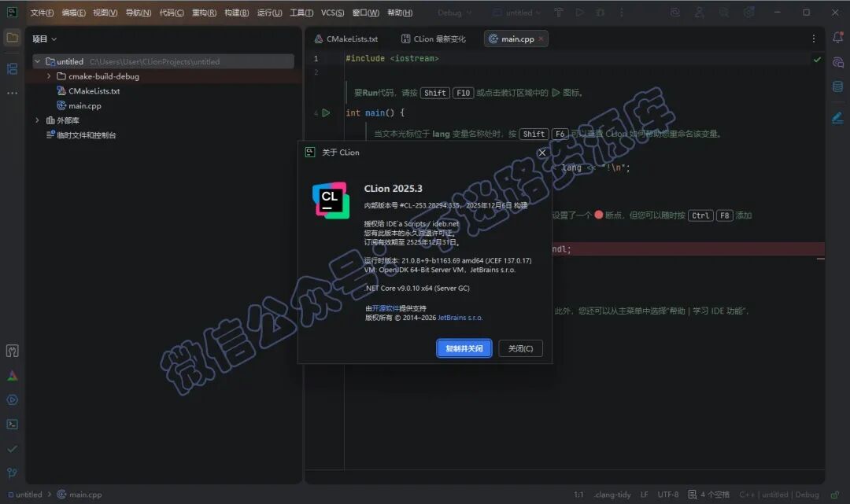850x504 pixels.
Task: Open the Services tool window icon
Action: coord(12,400)
